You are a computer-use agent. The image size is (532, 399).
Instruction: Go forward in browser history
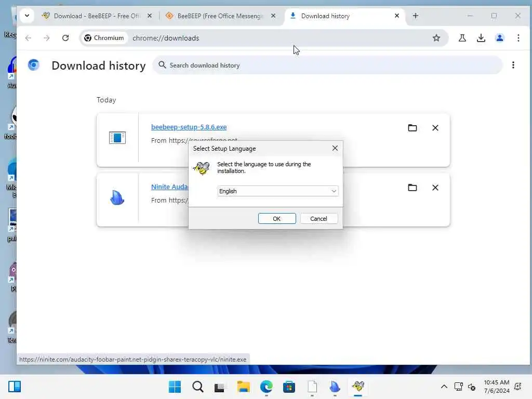point(47,38)
